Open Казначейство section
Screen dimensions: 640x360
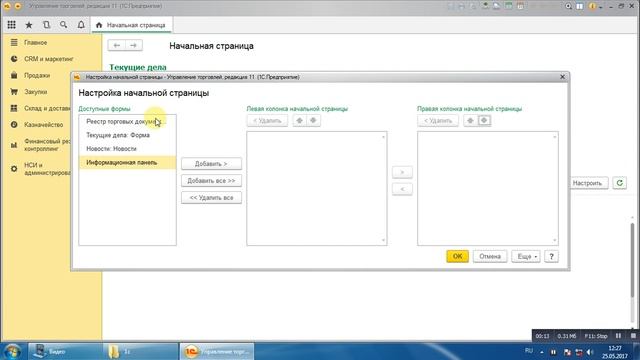43,124
